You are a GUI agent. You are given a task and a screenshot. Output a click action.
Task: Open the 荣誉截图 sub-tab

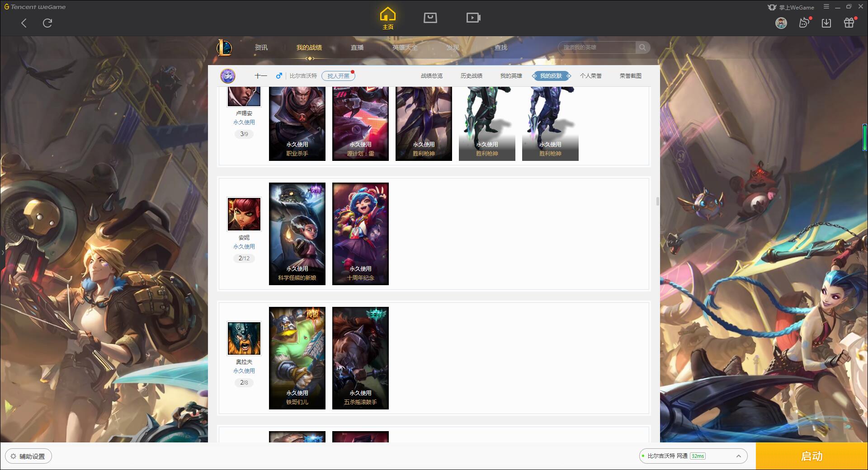pos(631,76)
